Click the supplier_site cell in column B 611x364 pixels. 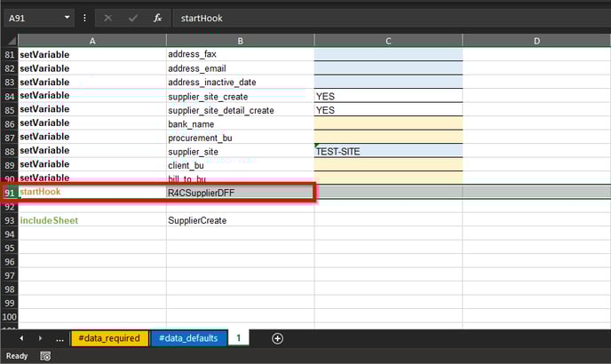point(241,151)
